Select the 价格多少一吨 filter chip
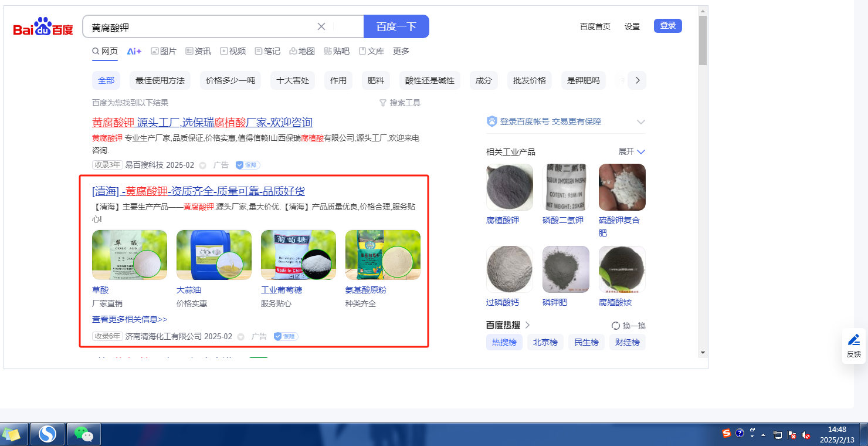The height and width of the screenshot is (446, 868). tap(230, 80)
